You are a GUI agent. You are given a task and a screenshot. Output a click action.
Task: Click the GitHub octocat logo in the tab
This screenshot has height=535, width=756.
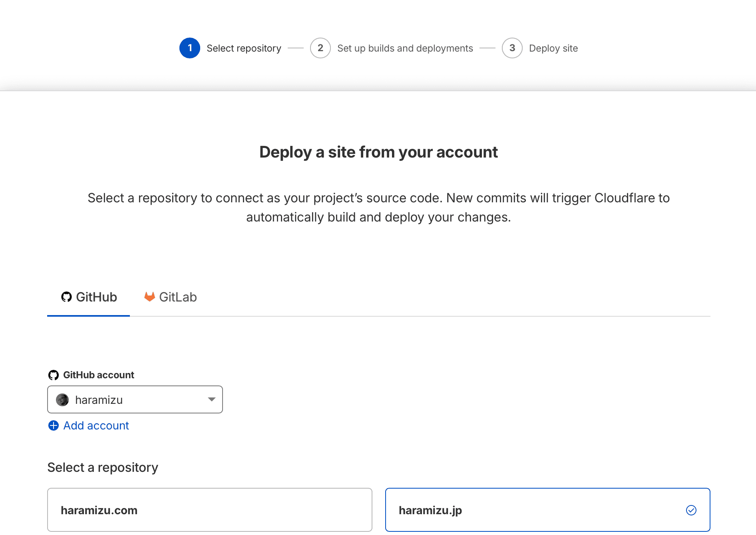point(66,297)
